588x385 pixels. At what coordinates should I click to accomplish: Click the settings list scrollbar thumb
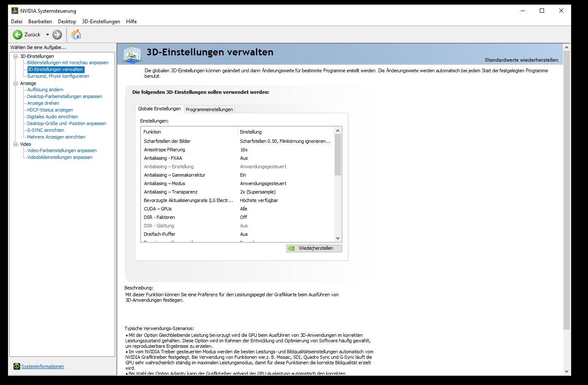pos(338,155)
